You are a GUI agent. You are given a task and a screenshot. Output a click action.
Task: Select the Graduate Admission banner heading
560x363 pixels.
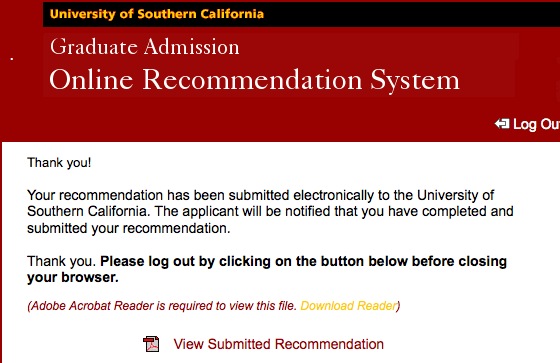(x=145, y=47)
